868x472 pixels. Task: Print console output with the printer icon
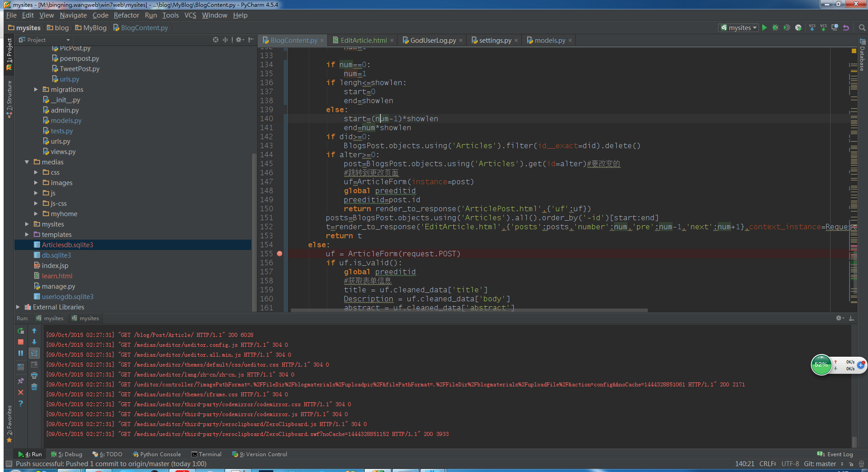[34, 376]
